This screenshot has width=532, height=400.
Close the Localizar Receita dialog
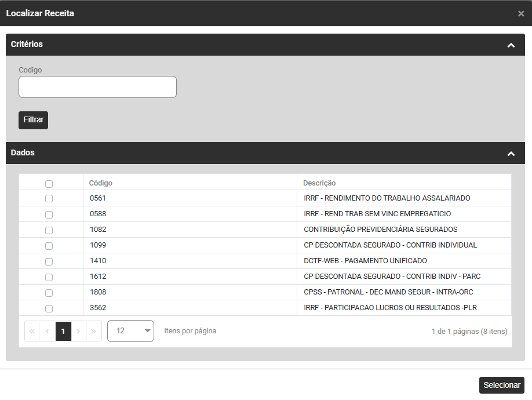(521, 13)
